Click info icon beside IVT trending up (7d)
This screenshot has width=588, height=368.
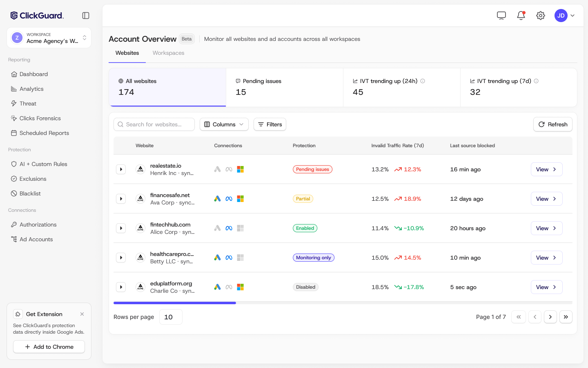click(x=536, y=81)
